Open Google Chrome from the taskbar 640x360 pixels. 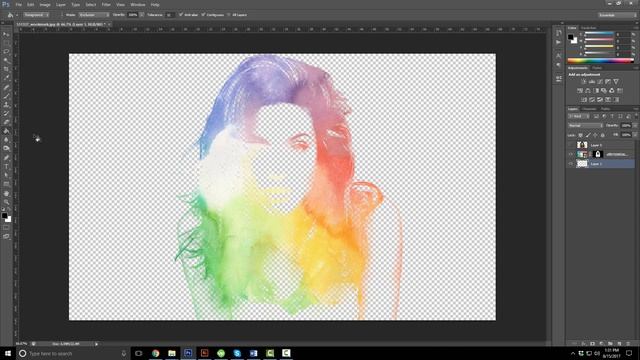(x=156, y=353)
